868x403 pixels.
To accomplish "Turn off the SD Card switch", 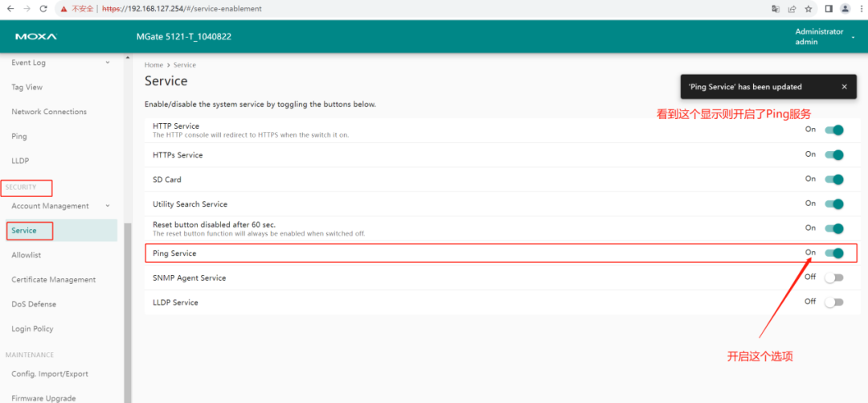I will (833, 179).
